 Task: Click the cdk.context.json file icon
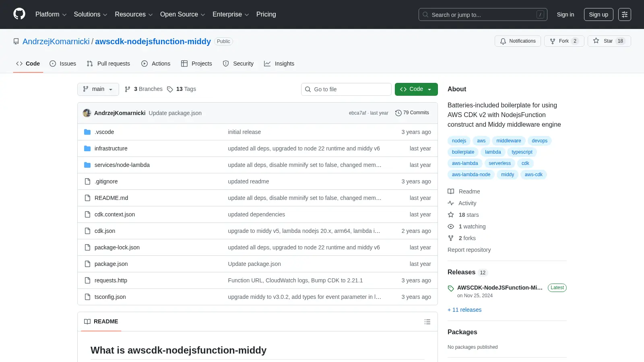coord(87,214)
